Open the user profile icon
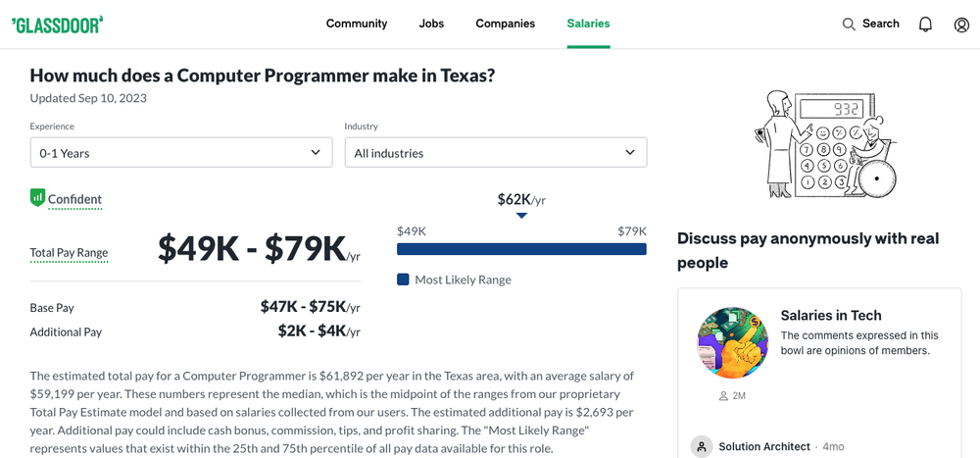 click(x=961, y=25)
